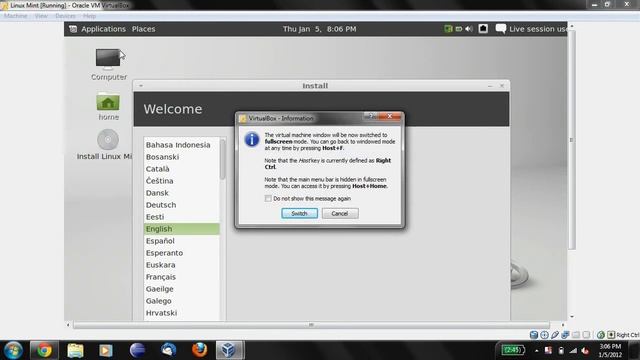
Task: Launch Google Chrome from the taskbar
Action: pyautogui.click(x=44, y=350)
